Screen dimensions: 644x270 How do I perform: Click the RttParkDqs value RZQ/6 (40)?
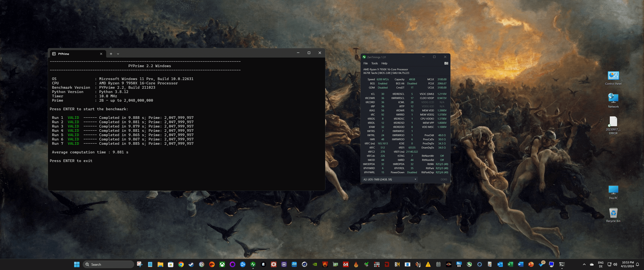[442, 172]
